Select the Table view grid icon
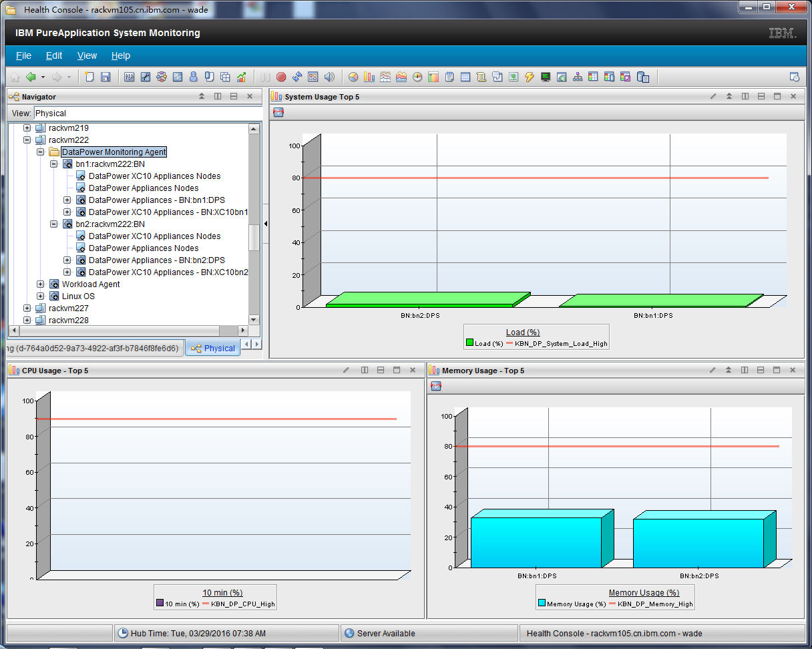This screenshot has width=812, height=649. point(465,77)
